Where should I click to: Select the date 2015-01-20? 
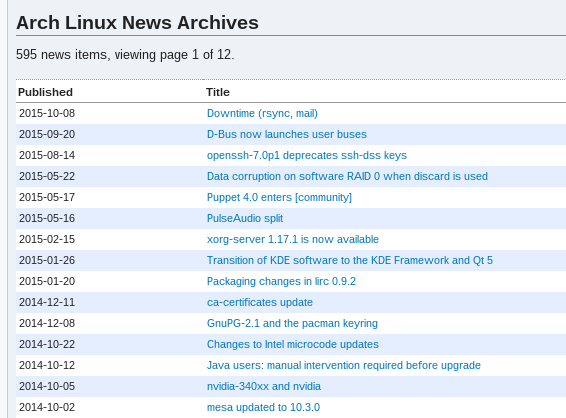tap(47, 281)
